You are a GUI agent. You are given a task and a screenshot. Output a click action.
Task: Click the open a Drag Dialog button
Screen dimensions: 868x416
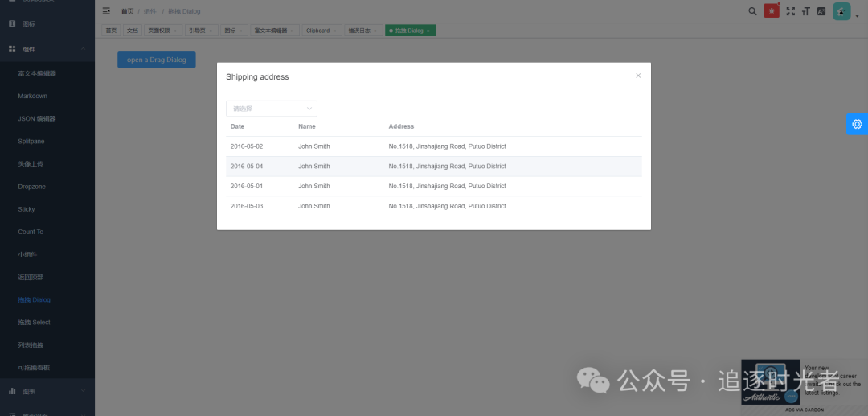coord(156,60)
